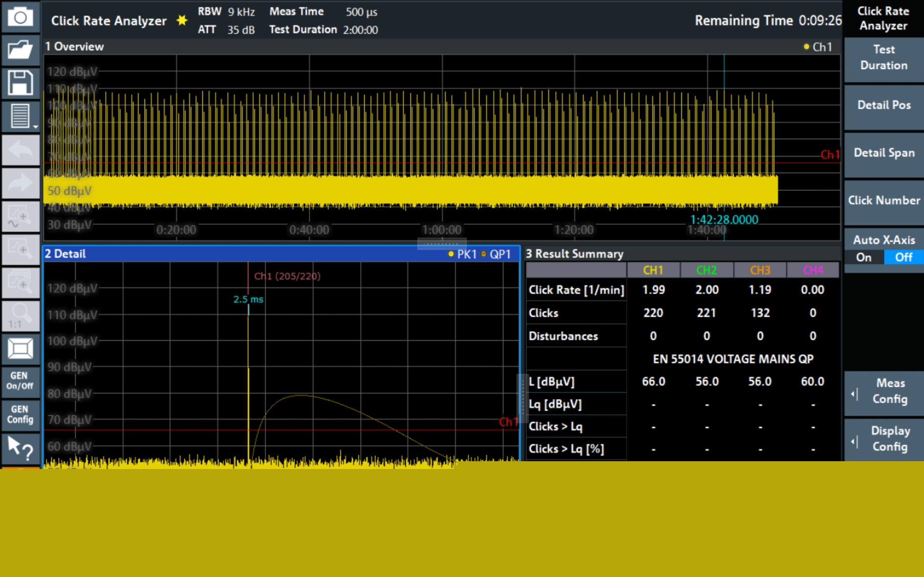Click the Remaining Time 0:09:26 readout
924x577 pixels.
pos(768,21)
